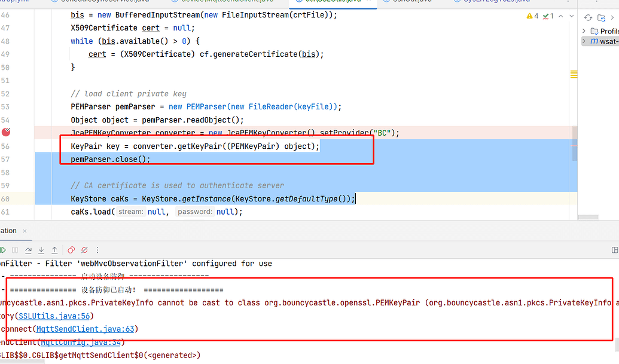Image resolution: width=619 pixels, height=364 pixels.
Task: Reload all Maven projects
Action: click(588, 17)
